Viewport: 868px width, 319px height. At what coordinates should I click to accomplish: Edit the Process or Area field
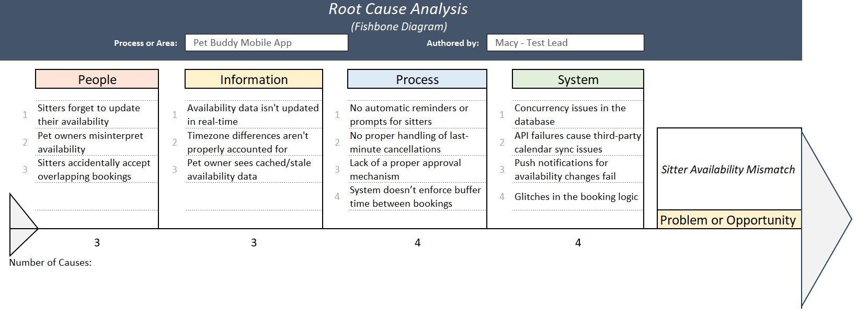[x=266, y=43]
